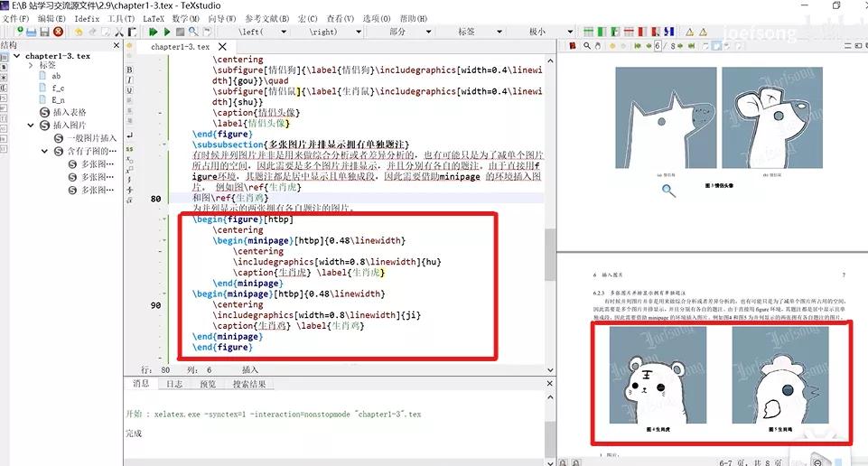Open the 部分 section dropdown
868x466 pixels.
point(428,33)
